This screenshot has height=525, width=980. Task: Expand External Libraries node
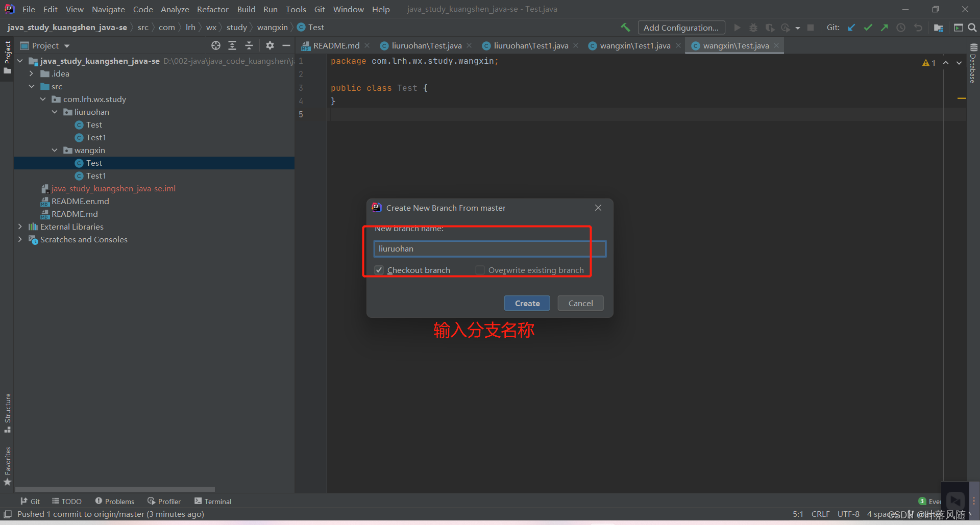(20, 227)
